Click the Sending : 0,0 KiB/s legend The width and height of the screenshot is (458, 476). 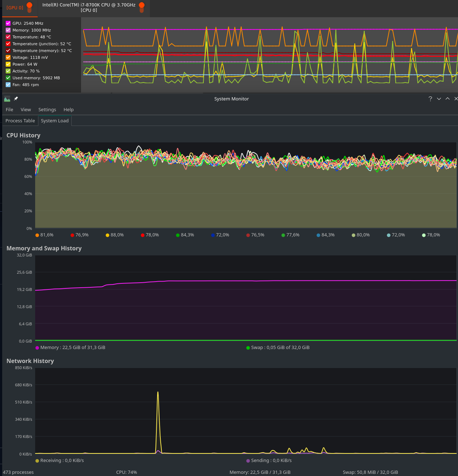(x=269, y=461)
